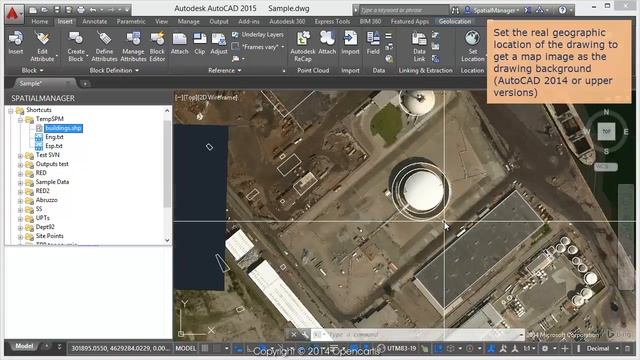The width and height of the screenshot is (640, 360).
Task: Click the Autodesk Exchange X icon
Action: (x=527, y=10)
